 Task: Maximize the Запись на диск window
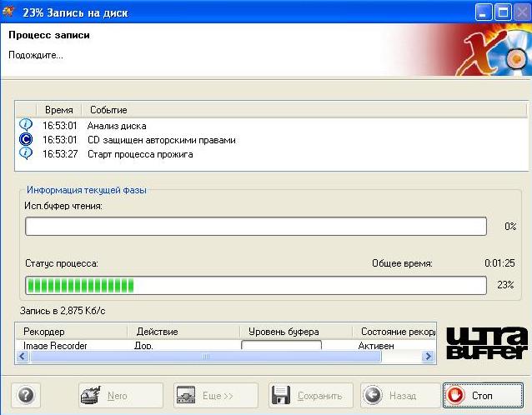(503, 12)
